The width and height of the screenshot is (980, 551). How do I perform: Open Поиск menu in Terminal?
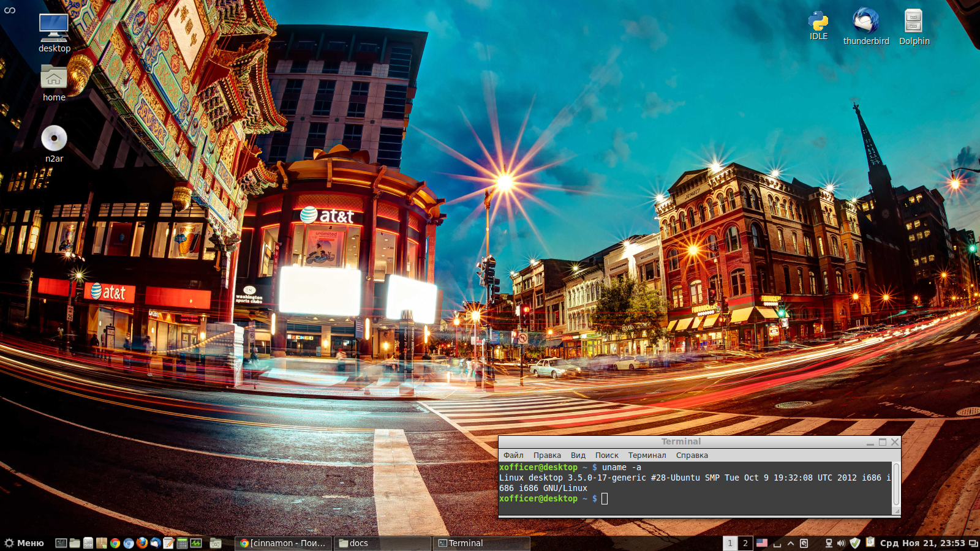click(606, 455)
